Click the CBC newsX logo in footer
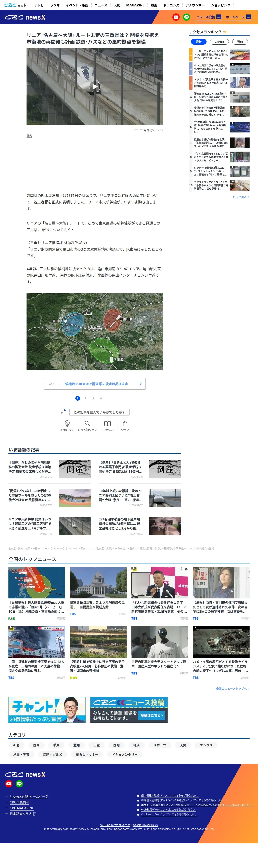 25,774
